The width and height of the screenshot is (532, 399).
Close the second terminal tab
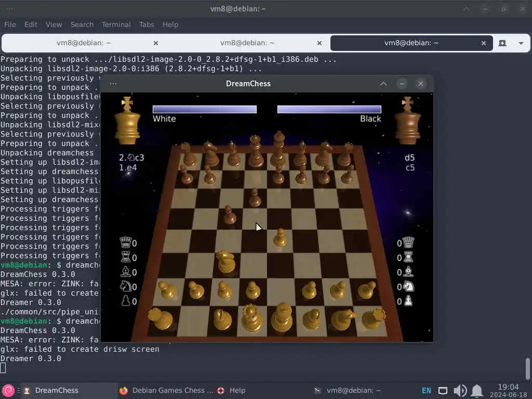coord(320,43)
